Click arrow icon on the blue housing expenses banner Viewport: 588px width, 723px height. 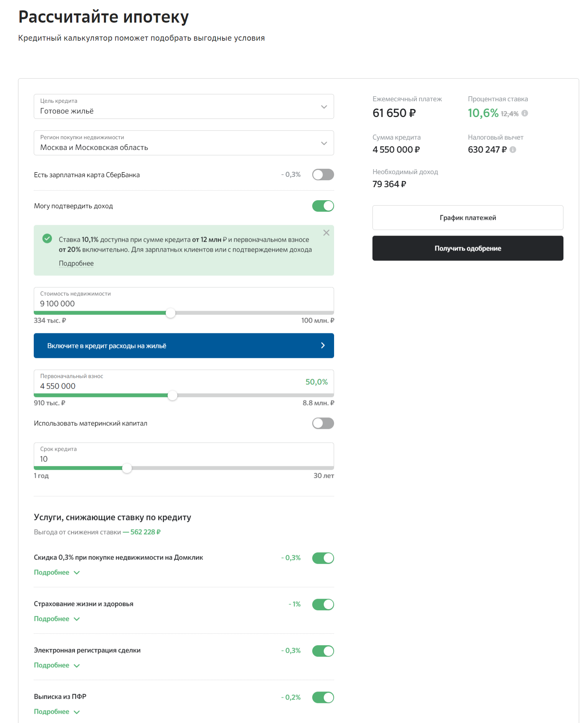click(x=323, y=346)
